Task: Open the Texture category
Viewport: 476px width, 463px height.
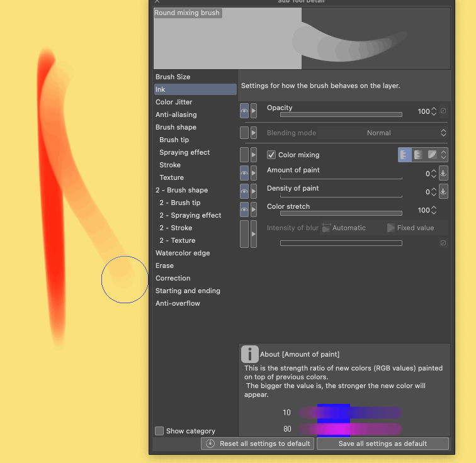Action: coord(195,177)
